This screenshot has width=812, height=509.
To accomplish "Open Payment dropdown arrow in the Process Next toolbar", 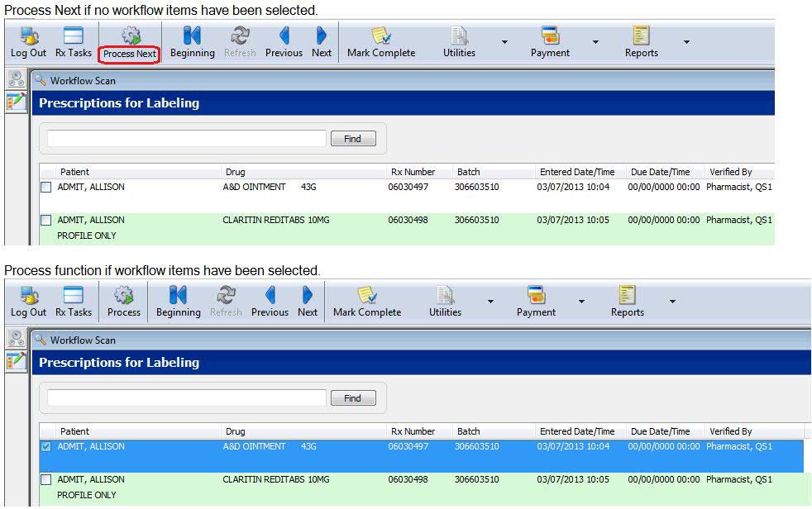I will click(595, 41).
